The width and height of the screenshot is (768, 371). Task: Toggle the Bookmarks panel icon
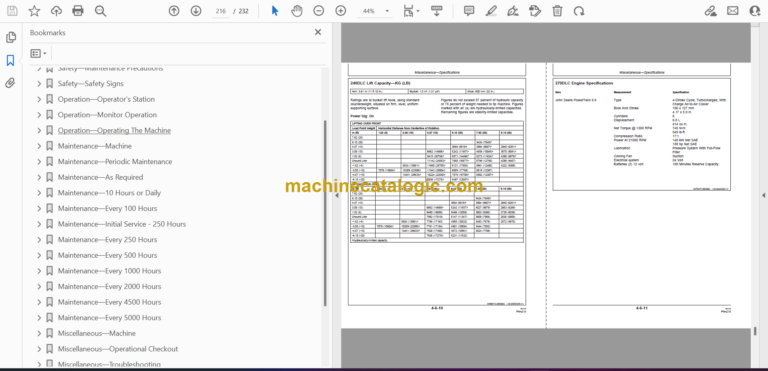11,61
